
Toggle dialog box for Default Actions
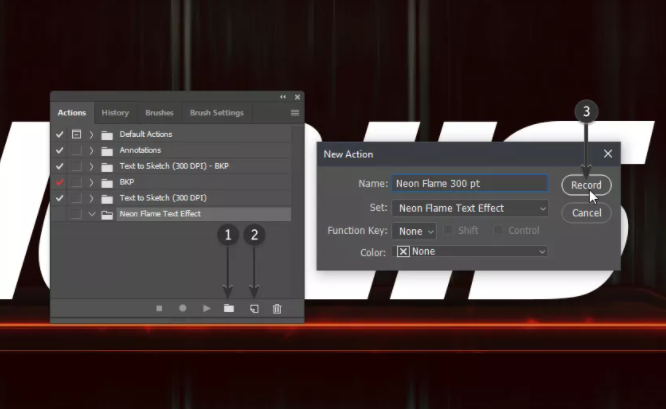pos(76,134)
